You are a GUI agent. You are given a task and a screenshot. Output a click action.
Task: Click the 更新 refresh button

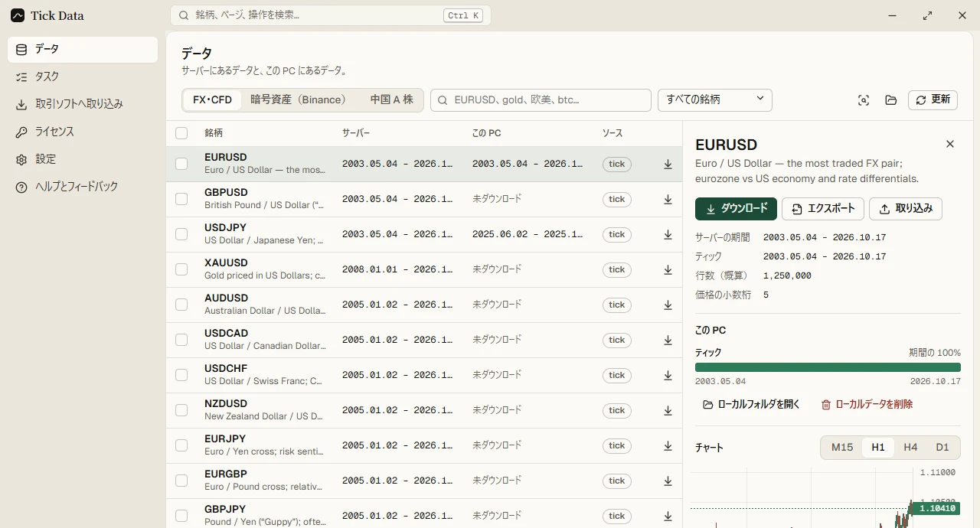(933, 100)
